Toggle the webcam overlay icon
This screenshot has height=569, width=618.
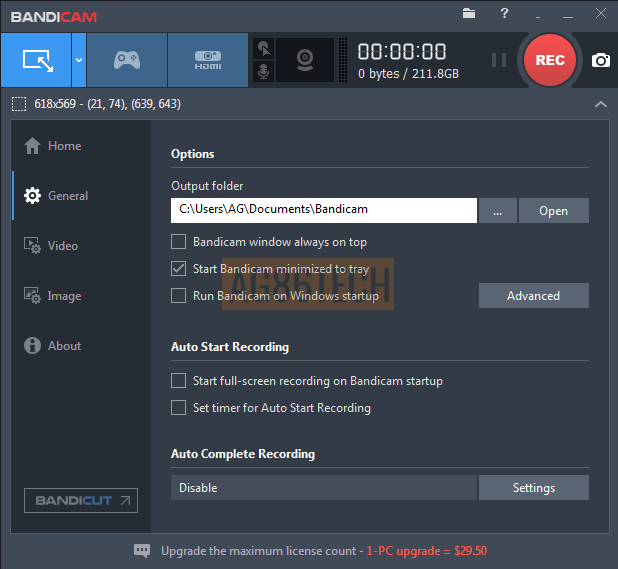305,60
